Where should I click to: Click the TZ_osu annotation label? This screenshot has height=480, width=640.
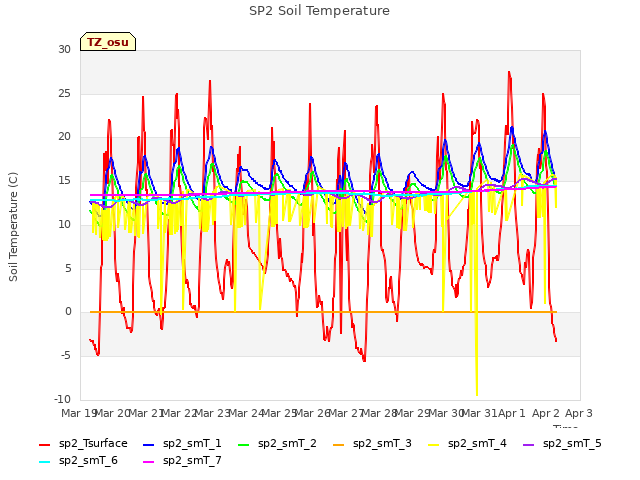coord(108,42)
